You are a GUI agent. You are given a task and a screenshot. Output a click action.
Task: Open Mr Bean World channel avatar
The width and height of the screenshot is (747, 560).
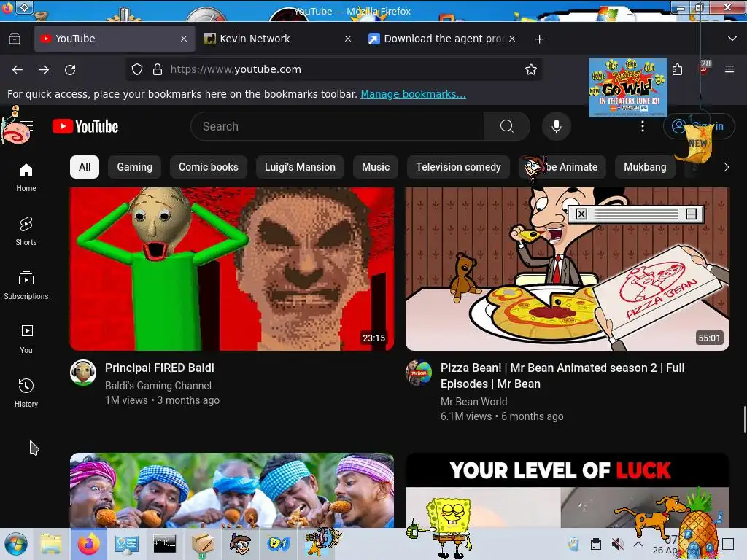tap(419, 373)
